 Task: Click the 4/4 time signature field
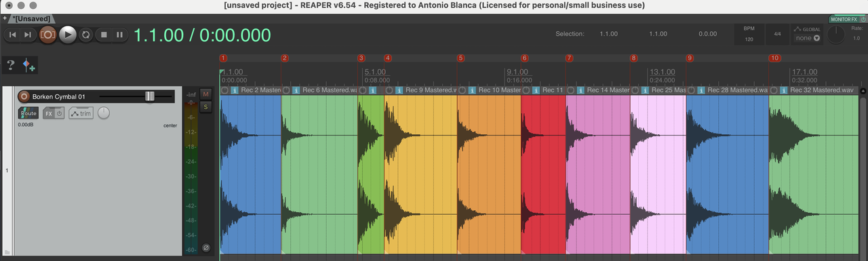(776, 35)
